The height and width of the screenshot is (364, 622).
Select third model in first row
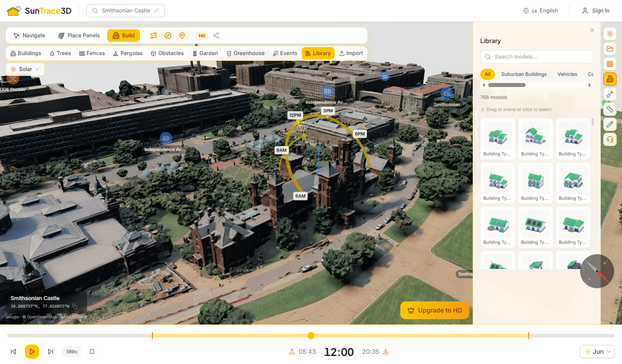(574, 138)
